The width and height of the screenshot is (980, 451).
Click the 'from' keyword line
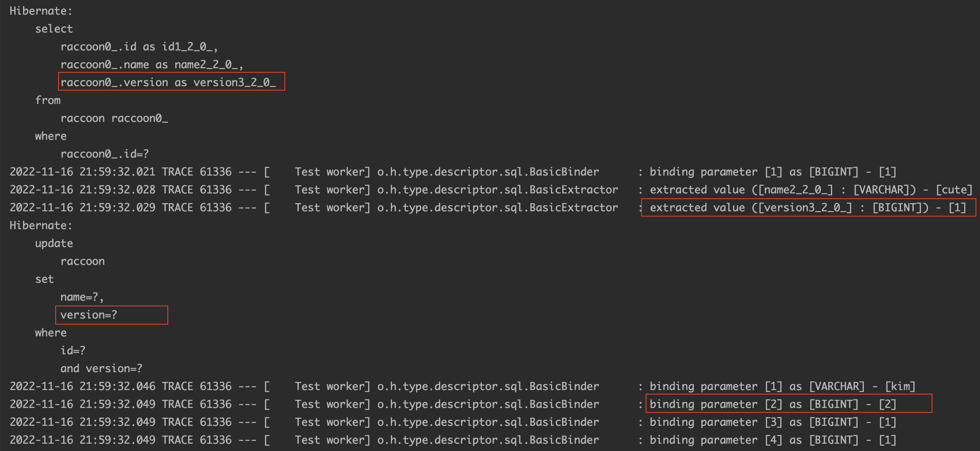48,100
